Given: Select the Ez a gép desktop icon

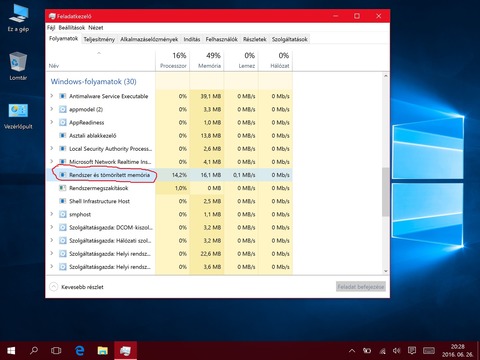Looking at the screenshot, I should pos(18,18).
